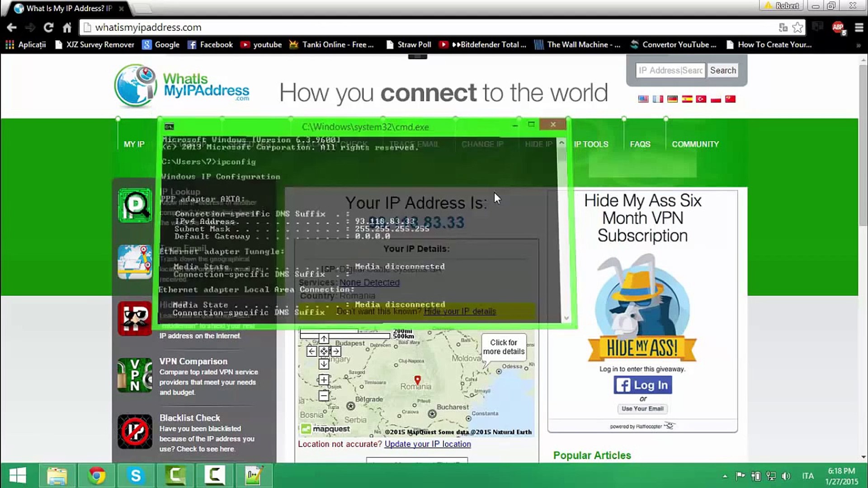Expand the bookmarks overflow chevron
The width and height of the screenshot is (868, 488).
click(x=858, y=45)
